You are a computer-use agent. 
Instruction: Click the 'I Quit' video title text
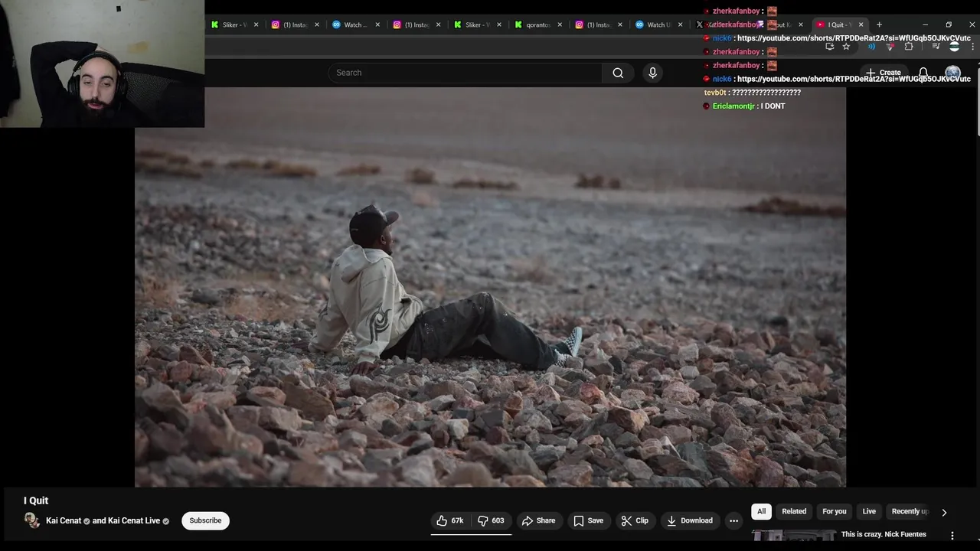tap(36, 500)
